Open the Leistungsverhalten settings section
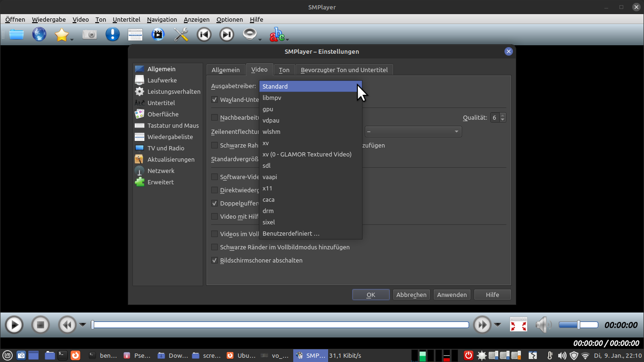The image size is (644, 362). [x=167, y=91]
